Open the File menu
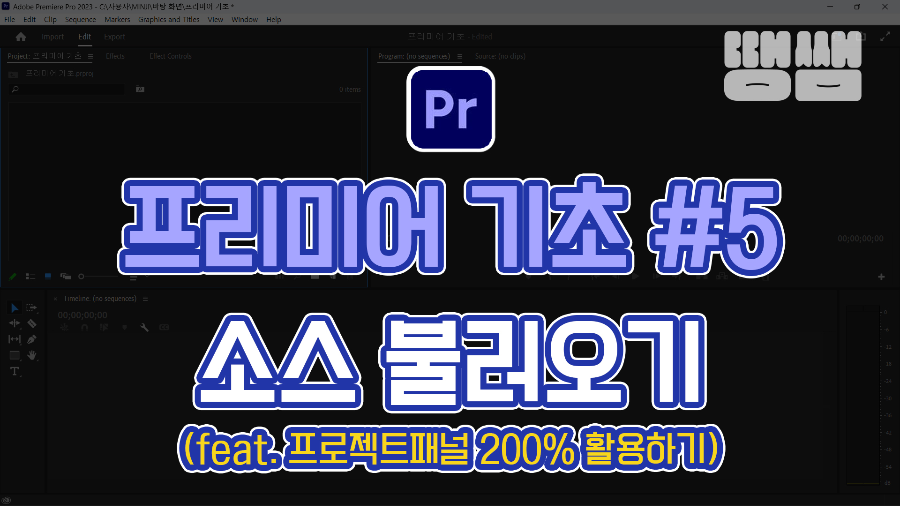This screenshot has height=506, width=900. coord(10,20)
